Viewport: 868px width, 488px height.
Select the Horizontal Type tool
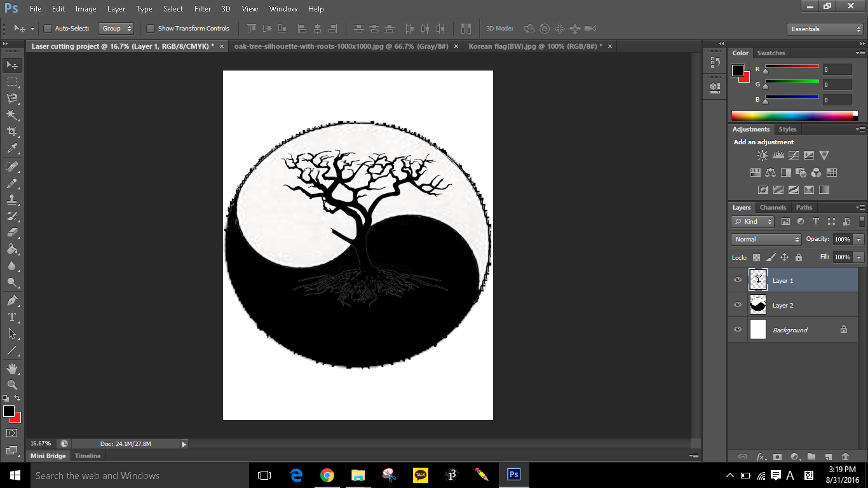coord(12,316)
